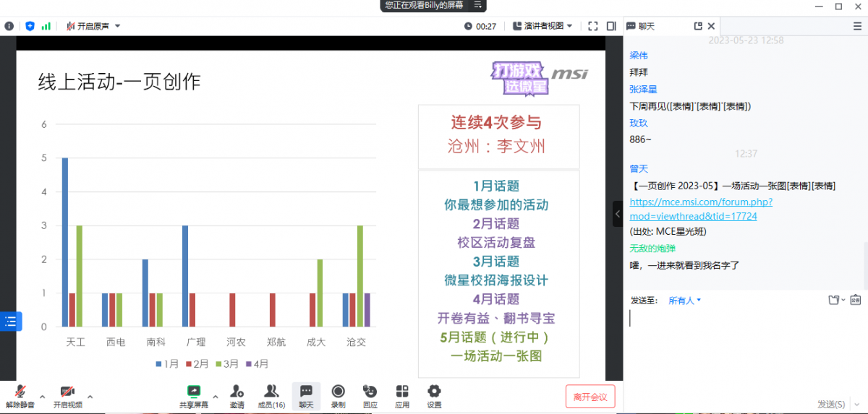Click the 离开会议 leave meeting button
Screen dimensions: 868x414
coord(590,396)
